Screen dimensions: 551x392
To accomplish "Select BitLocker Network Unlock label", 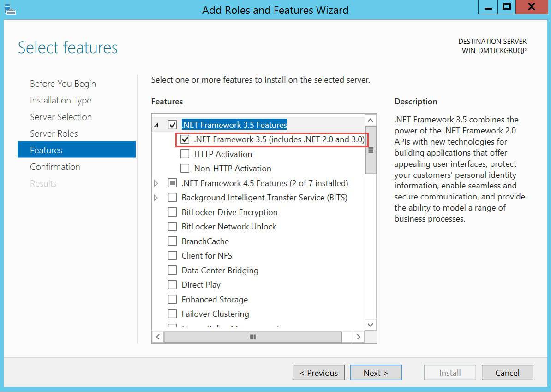I will click(x=229, y=227).
